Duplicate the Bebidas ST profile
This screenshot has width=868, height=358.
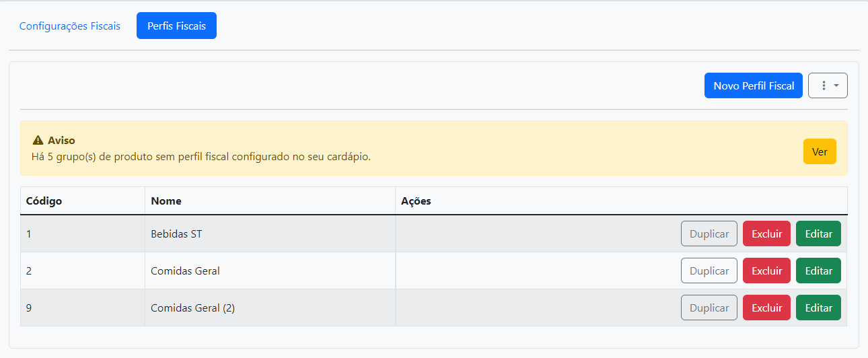(x=709, y=234)
